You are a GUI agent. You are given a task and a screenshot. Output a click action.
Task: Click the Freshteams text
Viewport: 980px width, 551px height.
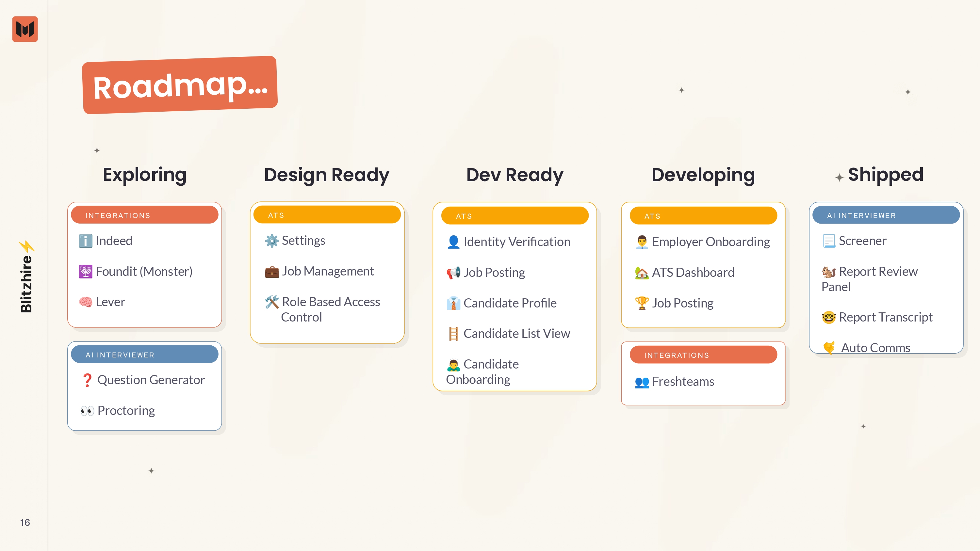click(683, 382)
